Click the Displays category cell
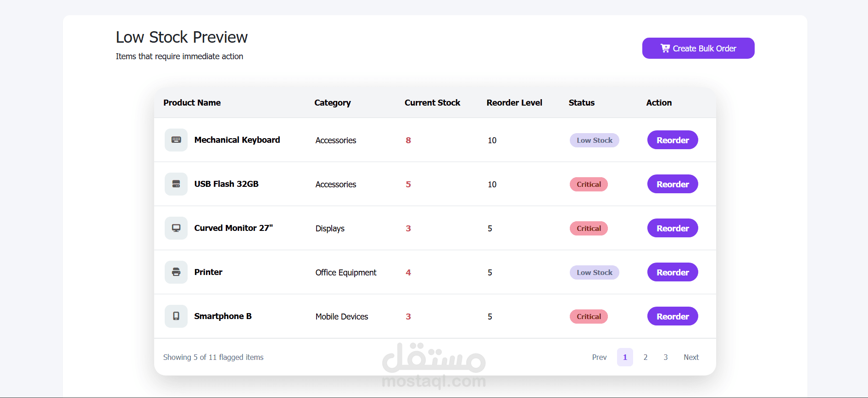 click(x=330, y=229)
